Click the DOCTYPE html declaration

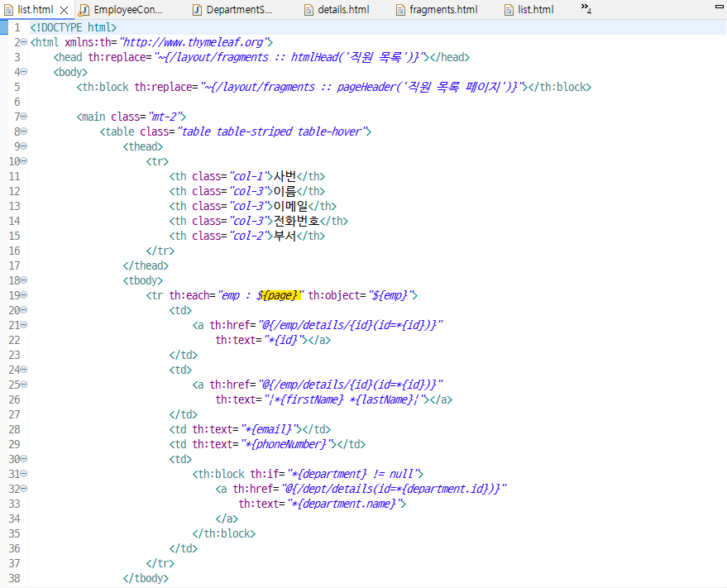(x=74, y=27)
